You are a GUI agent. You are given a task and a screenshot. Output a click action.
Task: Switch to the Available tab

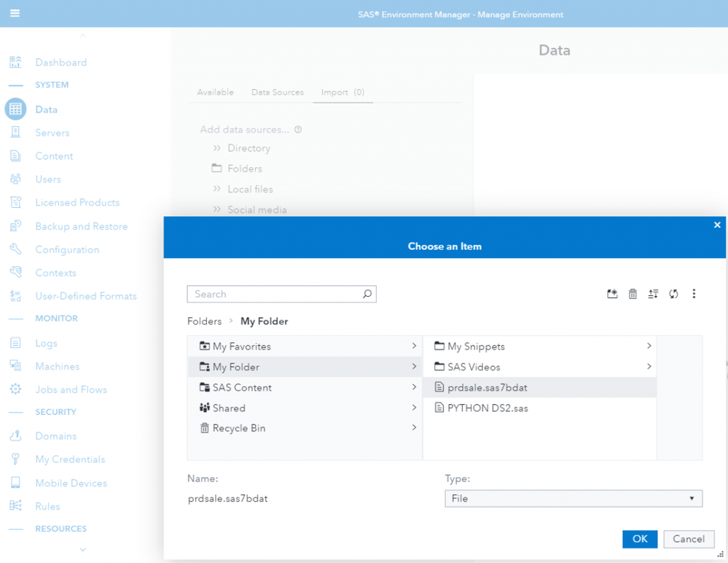coord(215,92)
